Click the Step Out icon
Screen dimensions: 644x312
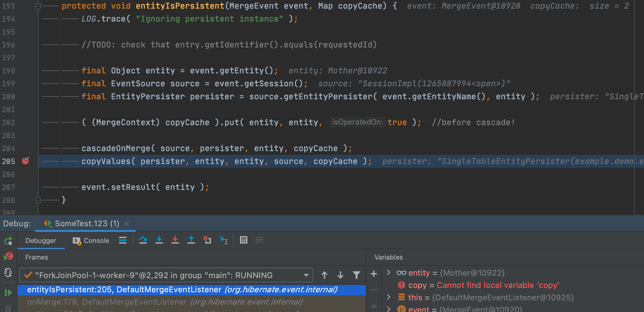tap(191, 240)
